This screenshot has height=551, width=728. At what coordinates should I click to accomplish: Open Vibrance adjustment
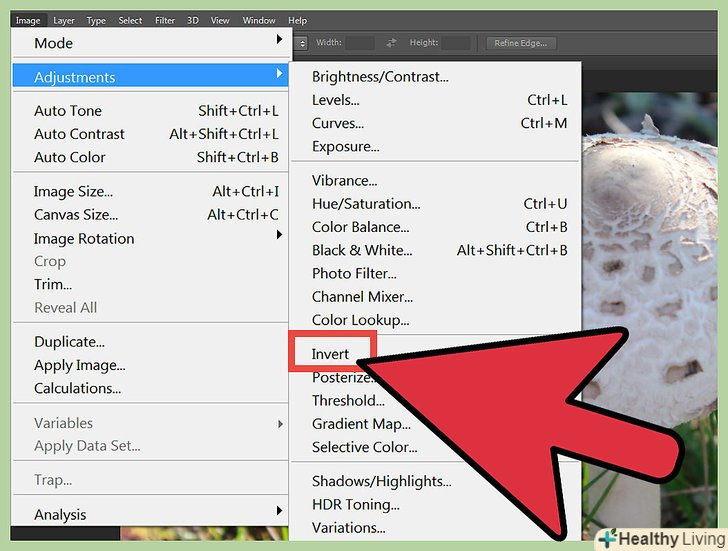tap(436, 180)
